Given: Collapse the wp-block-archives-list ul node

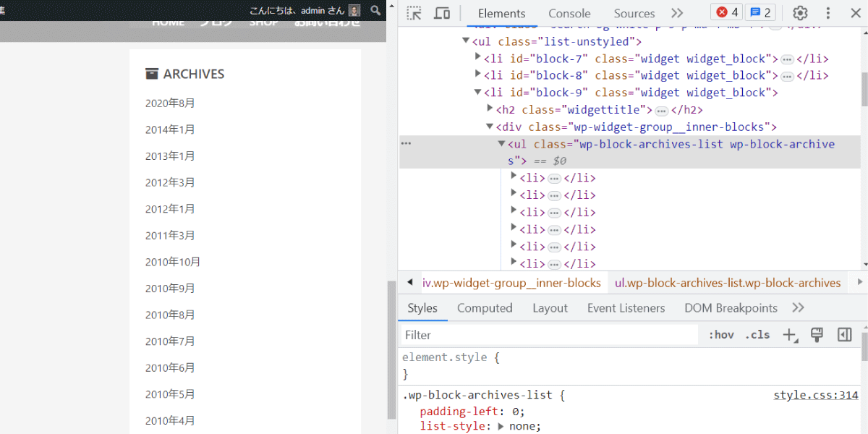Looking at the screenshot, I should point(501,144).
